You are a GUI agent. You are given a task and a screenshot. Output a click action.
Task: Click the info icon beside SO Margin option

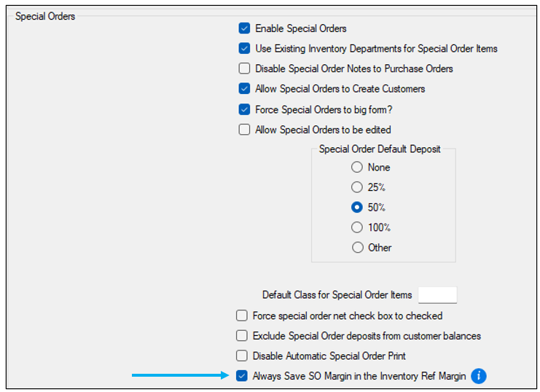[x=478, y=376]
